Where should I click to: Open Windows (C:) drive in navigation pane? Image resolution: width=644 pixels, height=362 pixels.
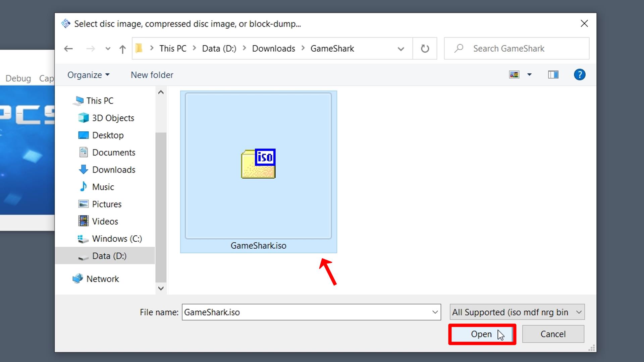coord(117,239)
